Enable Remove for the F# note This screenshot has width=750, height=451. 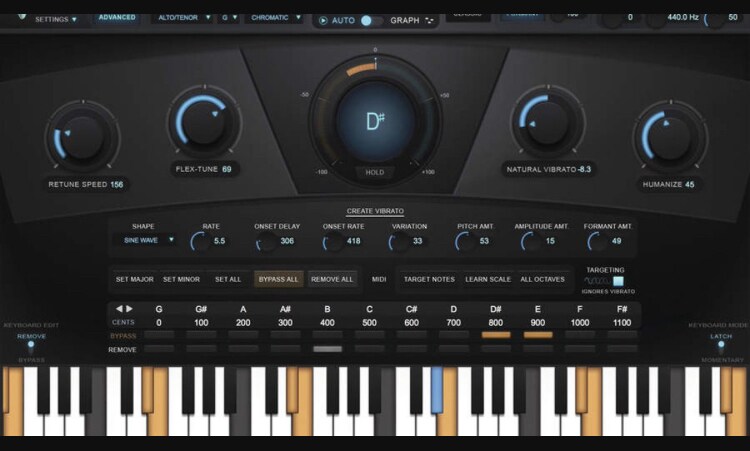coord(622,349)
